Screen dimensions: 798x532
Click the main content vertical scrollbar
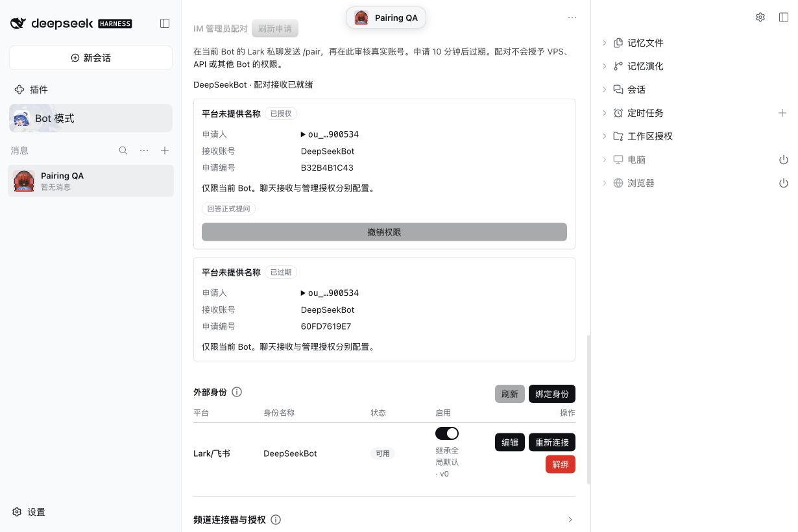pos(588,409)
